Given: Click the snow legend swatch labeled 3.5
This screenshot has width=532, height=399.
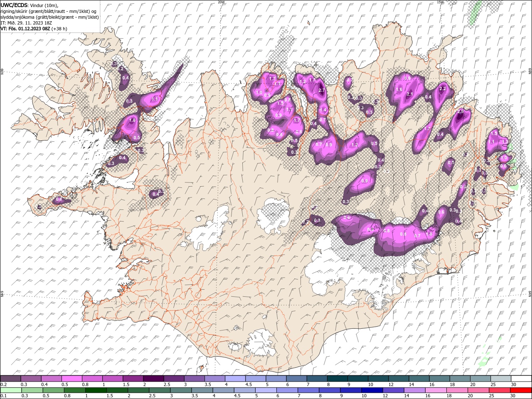Looking at the screenshot, I should pos(214,378).
